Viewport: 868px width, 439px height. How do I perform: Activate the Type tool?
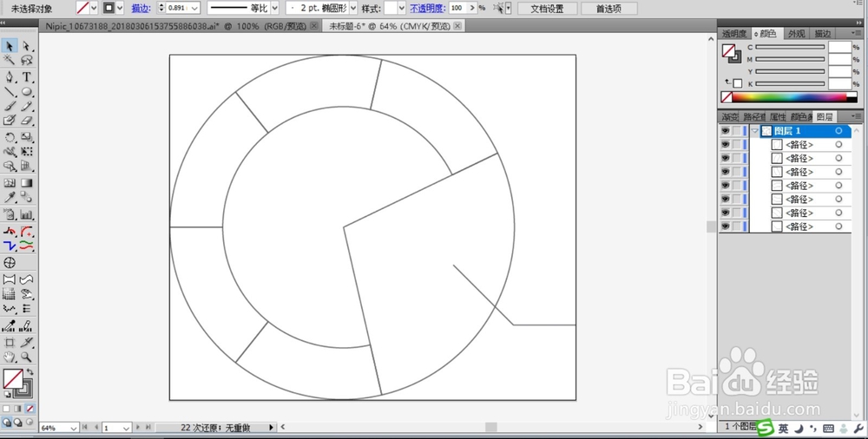point(26,77)
